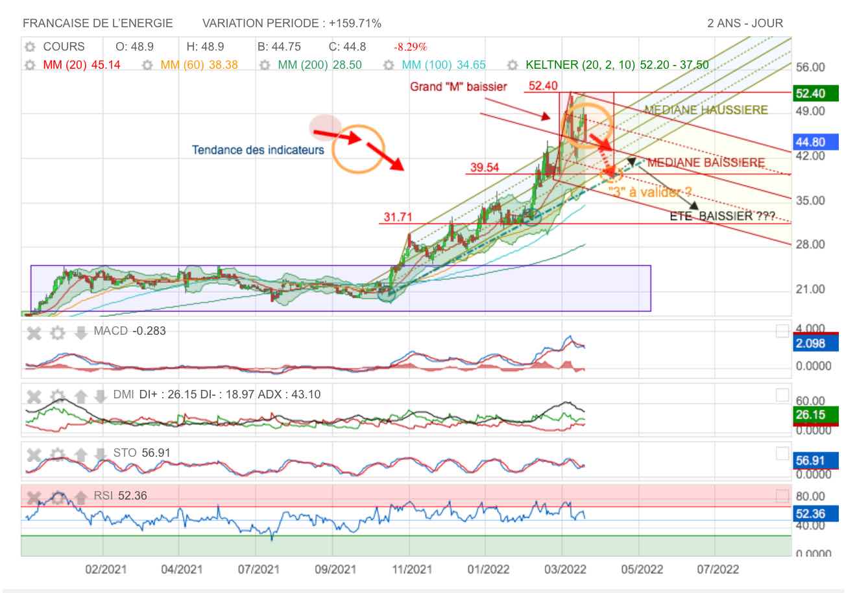Open settings gear for MM (60)

point(147,66)
